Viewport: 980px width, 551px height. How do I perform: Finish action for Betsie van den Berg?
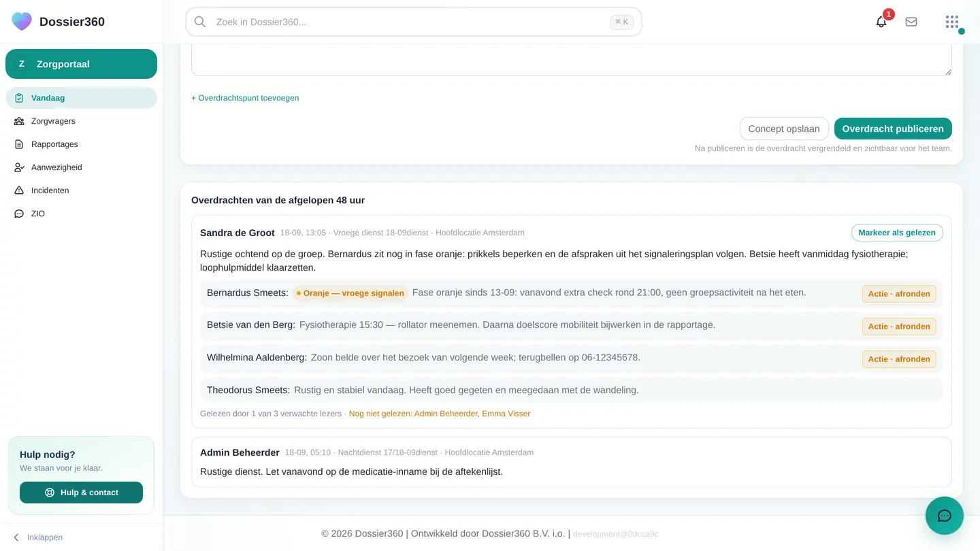[899, 327]
